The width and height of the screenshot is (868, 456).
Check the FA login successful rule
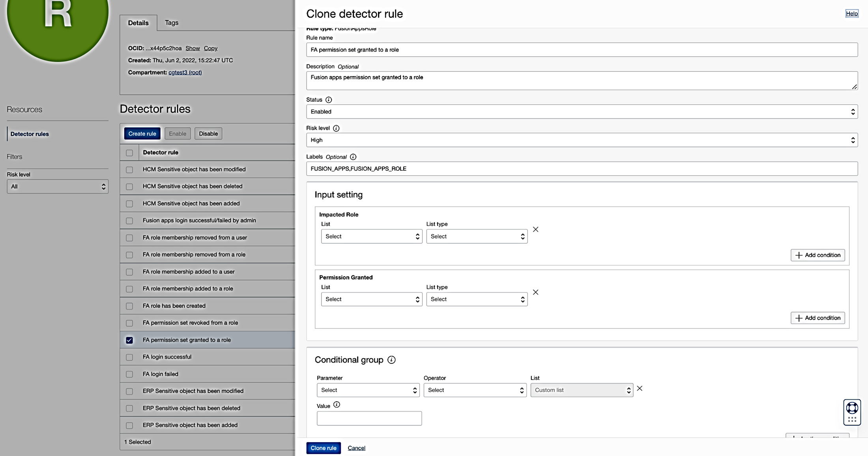[x=129, y=357]
